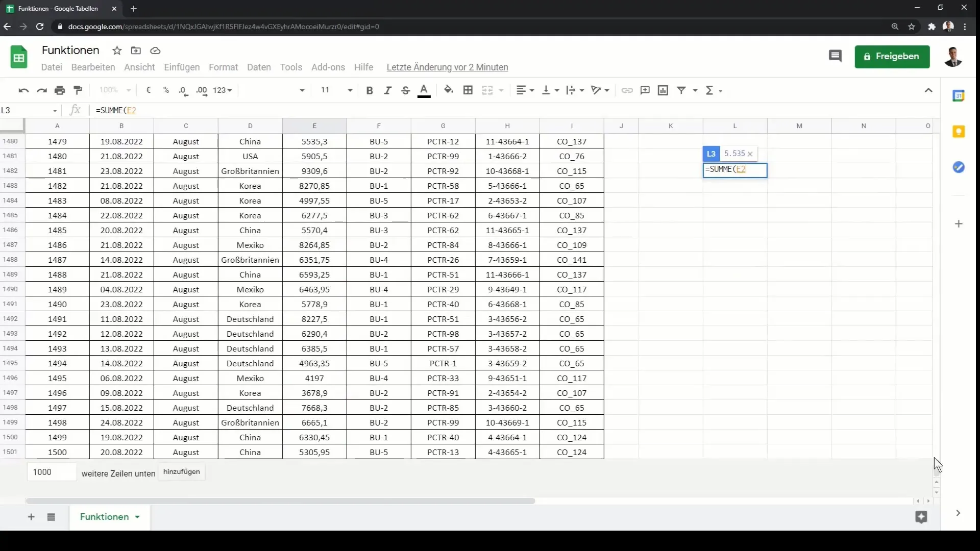
Task: Focus the 1000 rows input field
Action: [52, 472]
